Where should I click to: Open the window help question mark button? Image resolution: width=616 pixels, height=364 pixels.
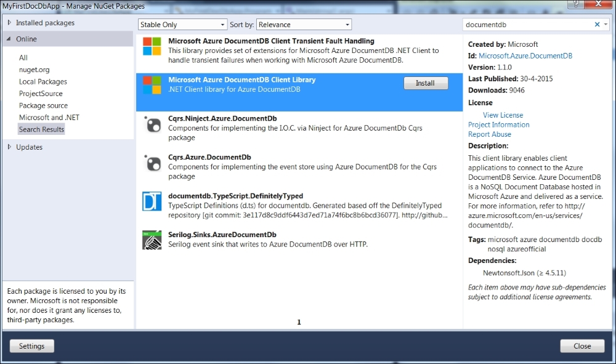(576, 4)
